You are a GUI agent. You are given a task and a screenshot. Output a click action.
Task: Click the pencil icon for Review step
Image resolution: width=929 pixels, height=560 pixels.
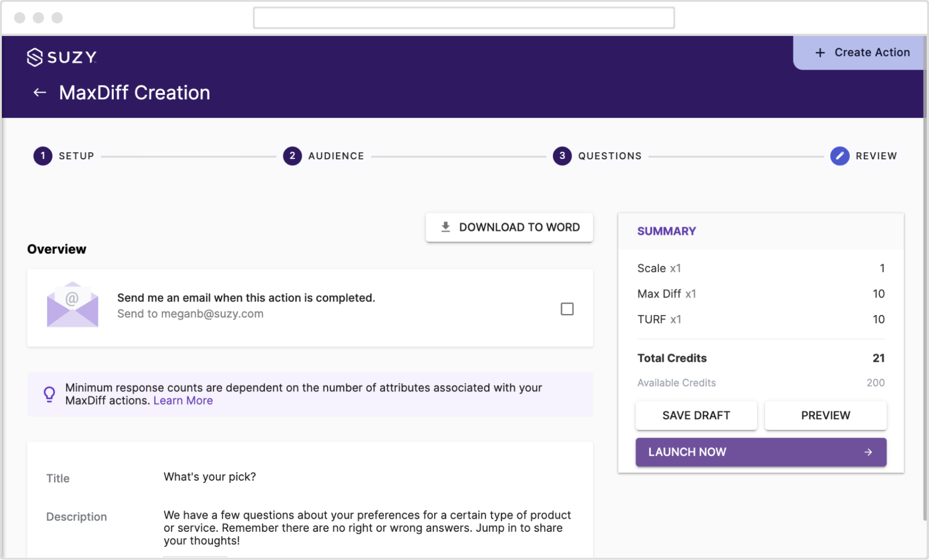(x=839, y=156)
